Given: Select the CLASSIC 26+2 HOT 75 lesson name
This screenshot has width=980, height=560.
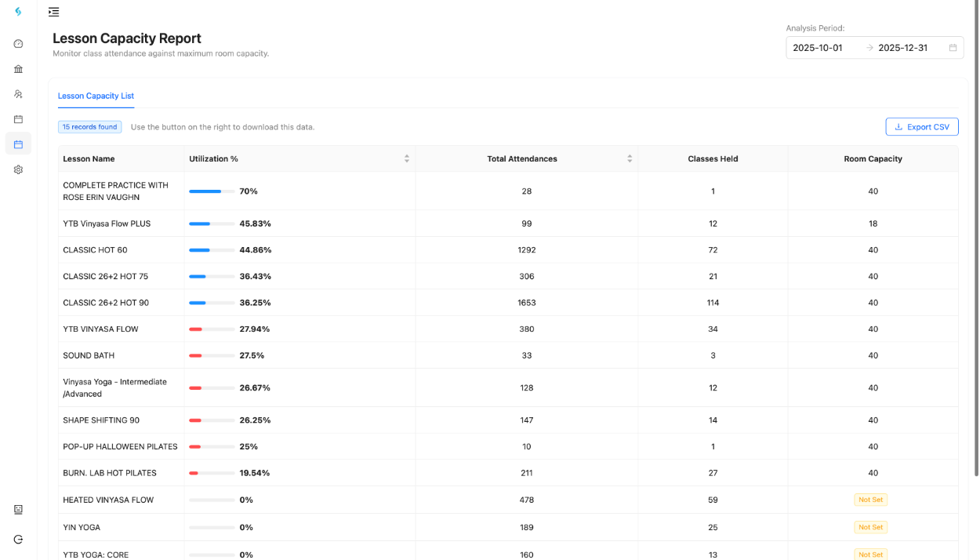Looking at the screenshot, I should click(105, 277).
